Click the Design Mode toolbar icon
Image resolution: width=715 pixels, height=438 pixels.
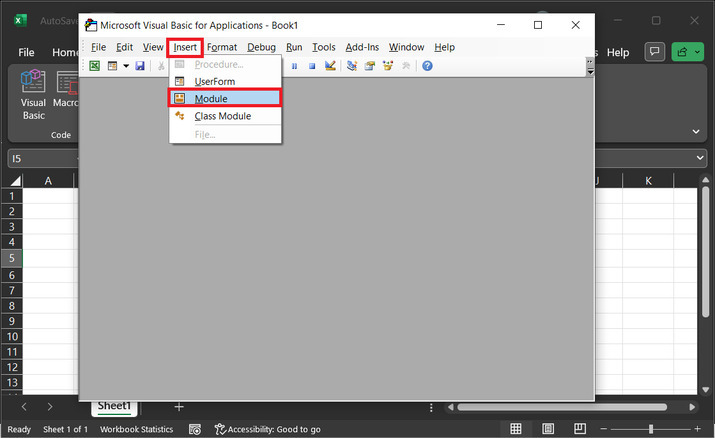click(330, 66)
